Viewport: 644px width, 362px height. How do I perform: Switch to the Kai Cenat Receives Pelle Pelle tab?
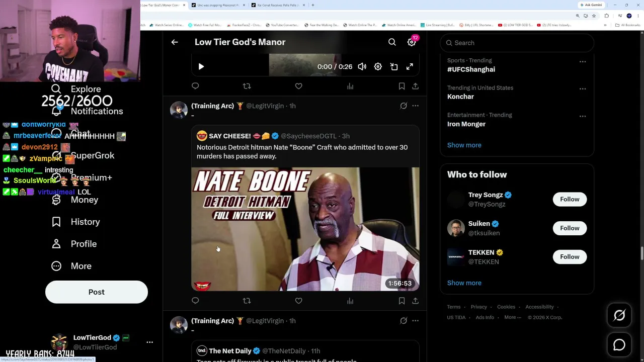point(278,5)
